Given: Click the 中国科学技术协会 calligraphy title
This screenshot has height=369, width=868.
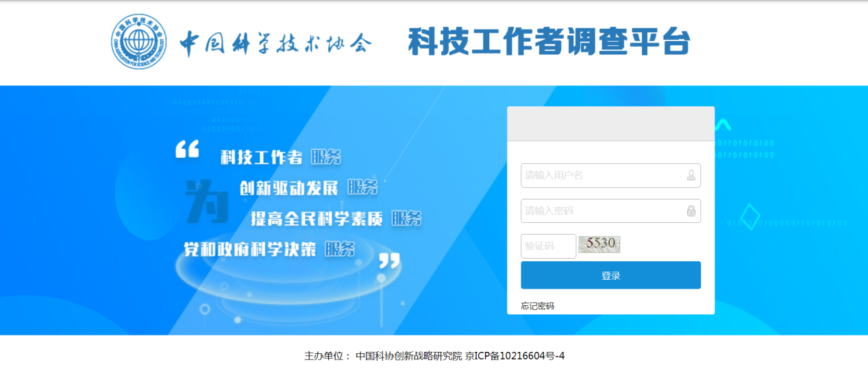Looking at the screenshot, I should click(x=275, y=43).
